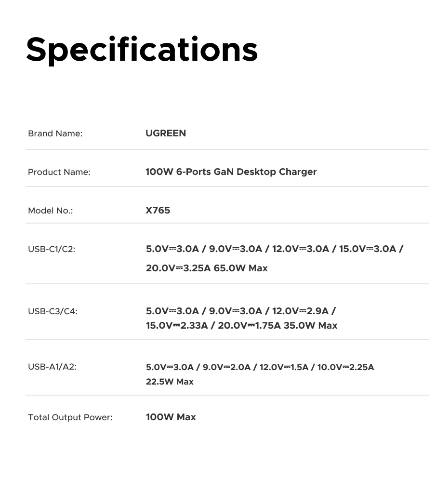Screen dimensions: 448x479
Task: Click the 20.0V 1.75A value
Action: click(x=249, y=326)
